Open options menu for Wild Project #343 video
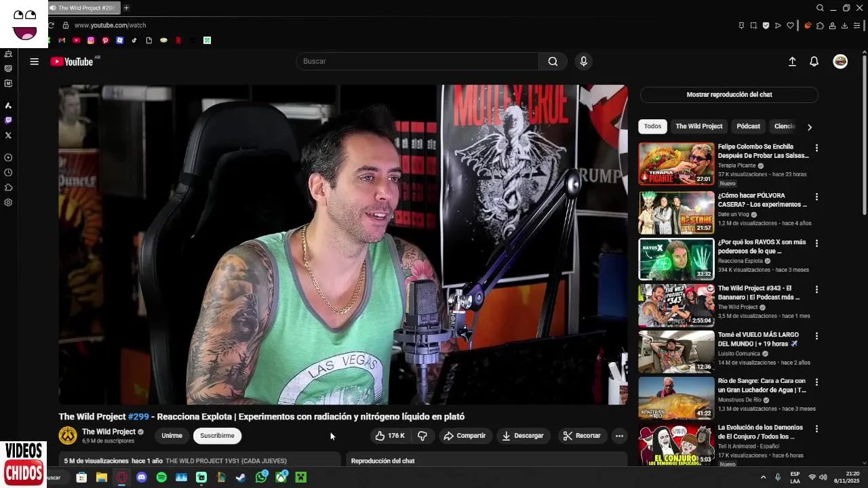 click(816, 289)
